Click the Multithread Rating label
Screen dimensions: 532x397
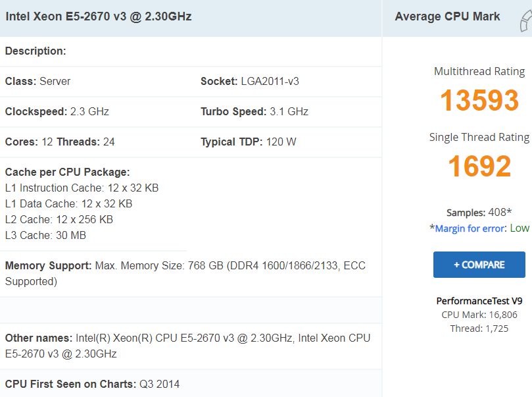tap(479, 71)
